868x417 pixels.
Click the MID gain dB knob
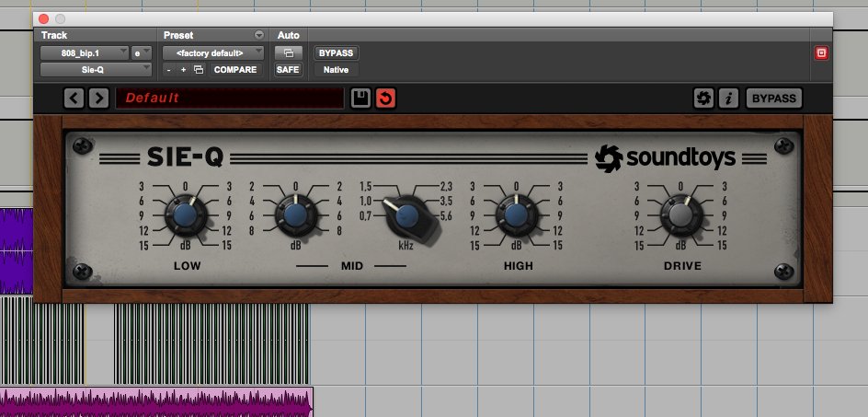pyautogui.click(x=295, y=215)
